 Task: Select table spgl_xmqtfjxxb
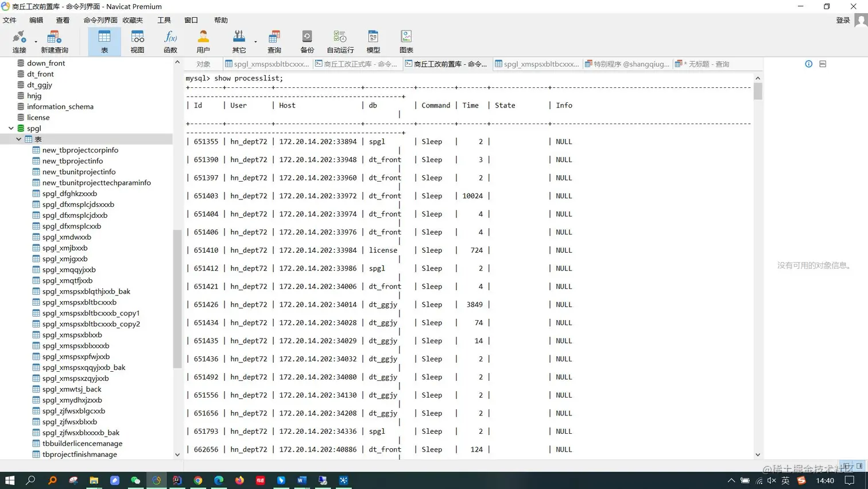tap(67, 281)
